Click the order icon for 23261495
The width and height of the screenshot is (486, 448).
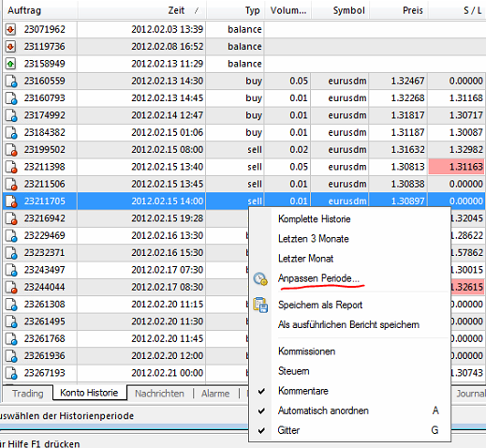[11, 321]
